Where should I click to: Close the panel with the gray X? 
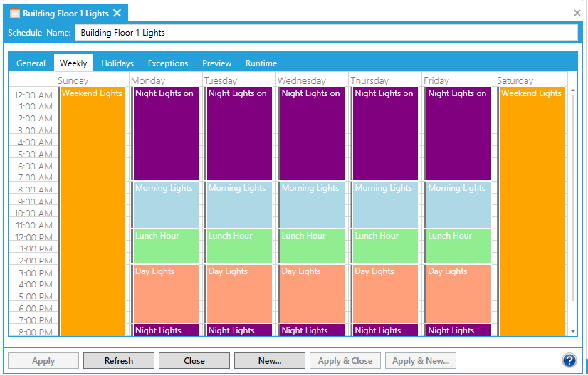point(577,13)
